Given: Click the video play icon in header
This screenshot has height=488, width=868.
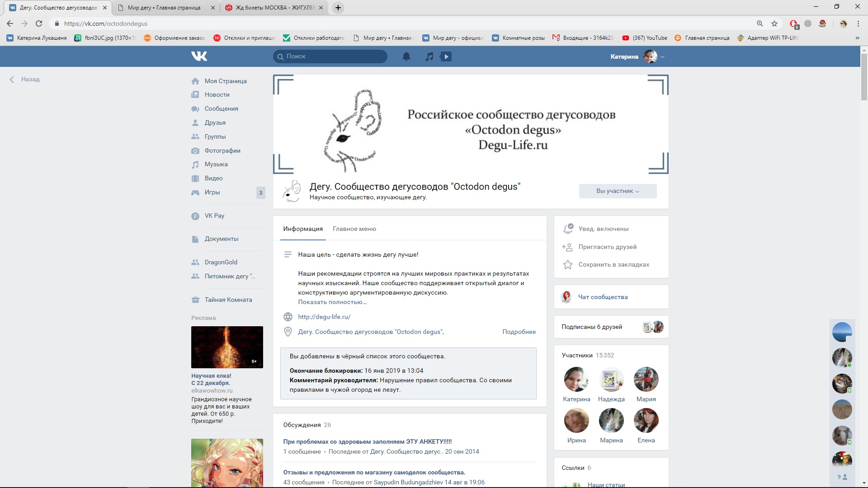Looking at the screenshot, I should coord(446,56).
